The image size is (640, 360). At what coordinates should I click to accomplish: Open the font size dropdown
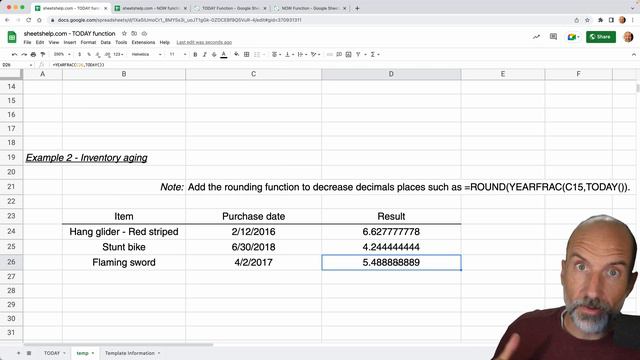[178, 54]
